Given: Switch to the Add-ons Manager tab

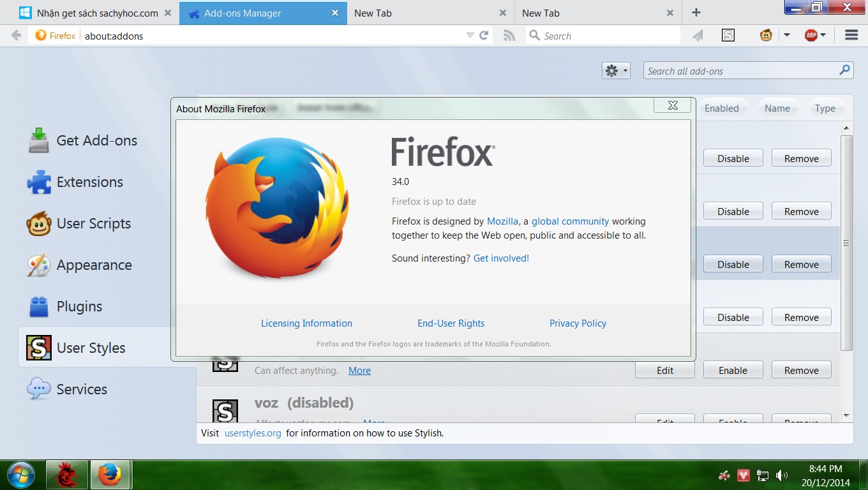Looking at the screenshot, I should coord(263,13).
